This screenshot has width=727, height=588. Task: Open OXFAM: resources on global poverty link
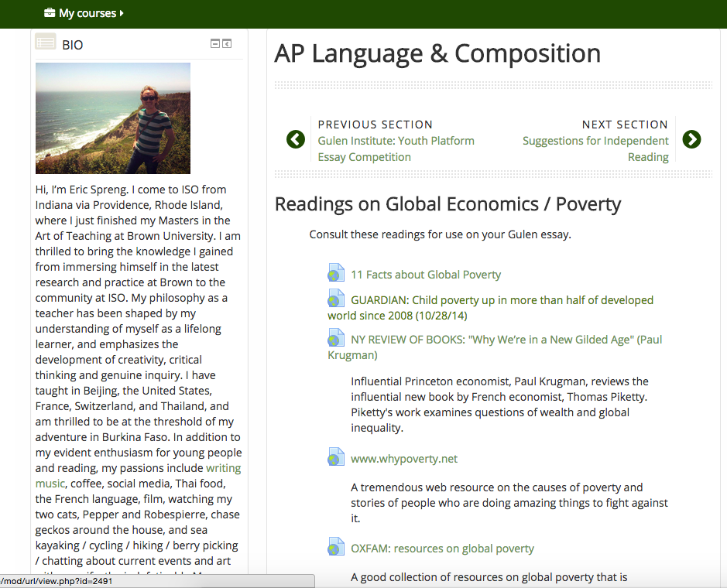click(x=442, y=549)
